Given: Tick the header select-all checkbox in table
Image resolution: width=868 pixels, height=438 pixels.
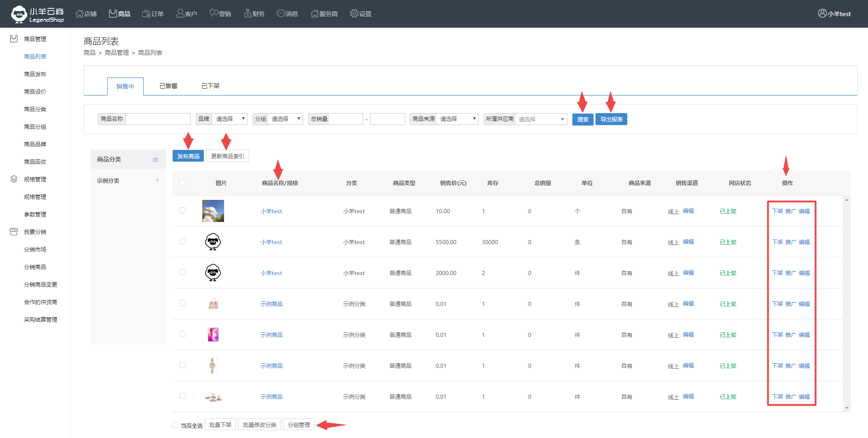Looking at the screenshot, I should point(182,183).
